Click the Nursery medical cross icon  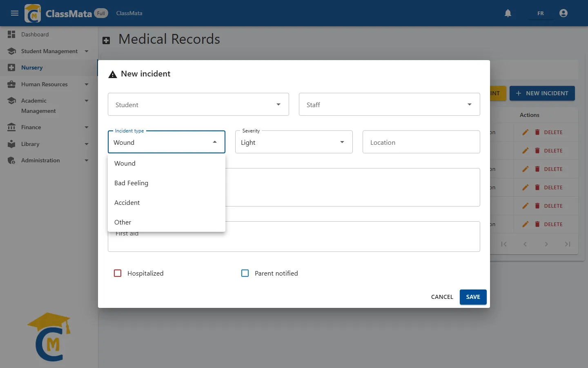(11, 67)
